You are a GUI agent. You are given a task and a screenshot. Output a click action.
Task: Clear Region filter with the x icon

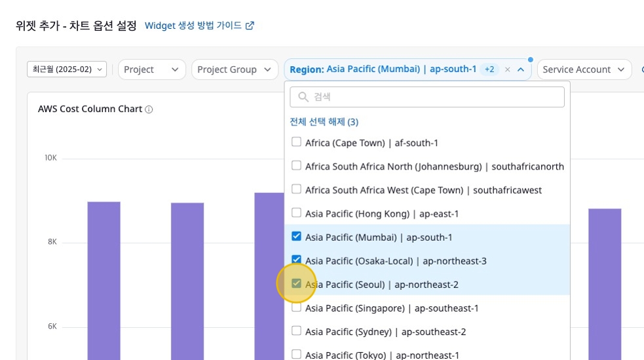click(x=507, y=69)
